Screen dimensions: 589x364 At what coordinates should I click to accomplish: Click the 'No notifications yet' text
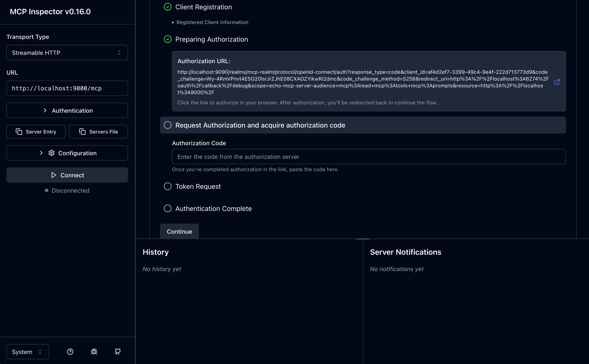[x=397, y=269]
